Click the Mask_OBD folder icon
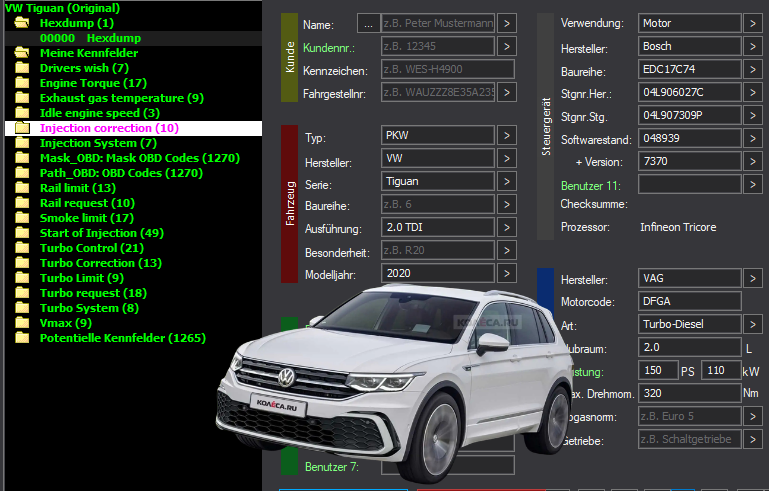 (22, 158)
